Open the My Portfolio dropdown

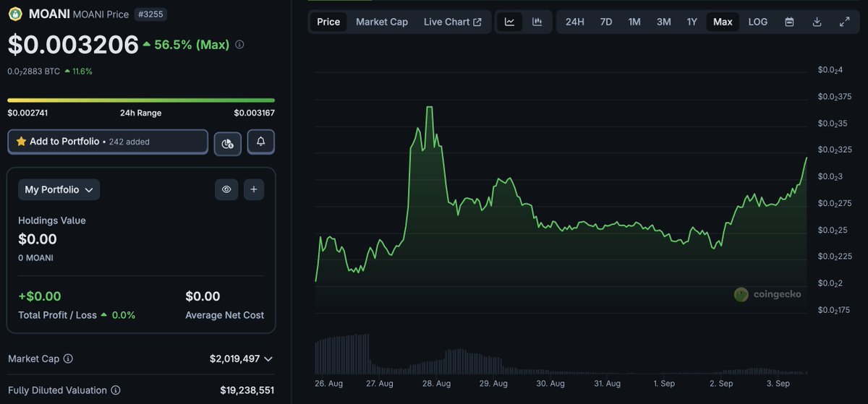click(x=59, y=189)
